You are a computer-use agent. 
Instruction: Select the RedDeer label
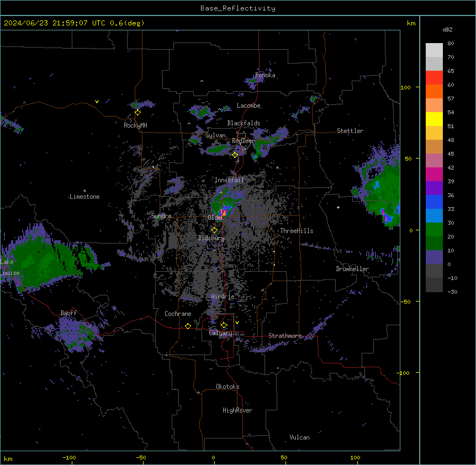click(244, 141)
